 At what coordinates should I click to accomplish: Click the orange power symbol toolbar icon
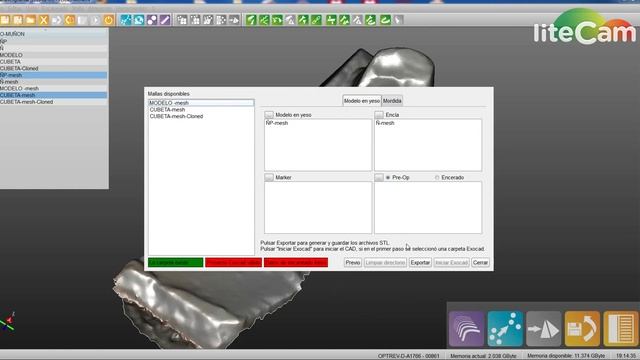(108, 20)
